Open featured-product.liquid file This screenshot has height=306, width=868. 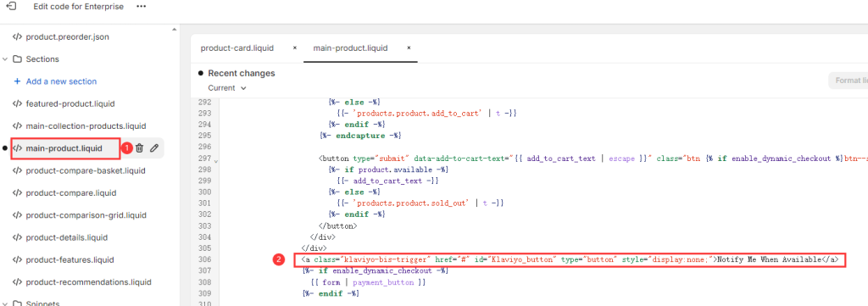70,103
